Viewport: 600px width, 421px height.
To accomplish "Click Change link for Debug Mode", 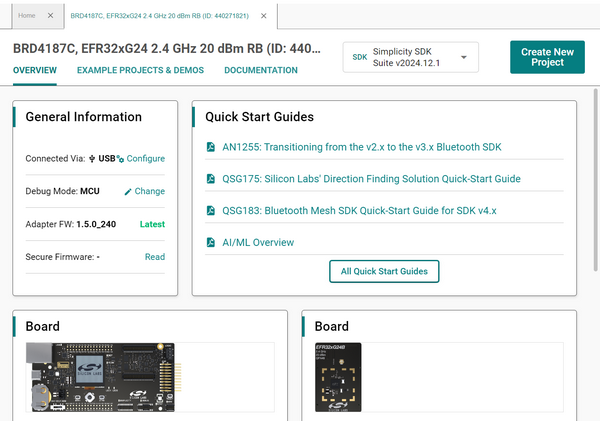I will (150, 191).
